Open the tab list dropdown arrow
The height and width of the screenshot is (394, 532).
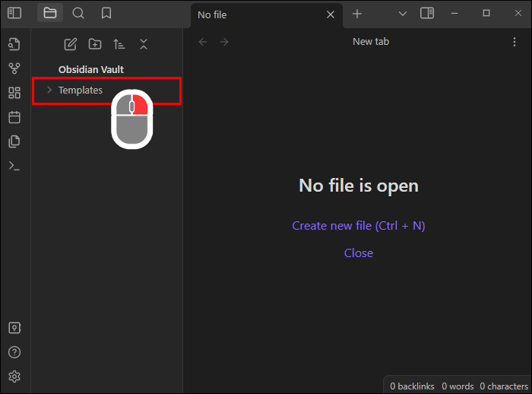pyautogui.click(x=402, y=14)
